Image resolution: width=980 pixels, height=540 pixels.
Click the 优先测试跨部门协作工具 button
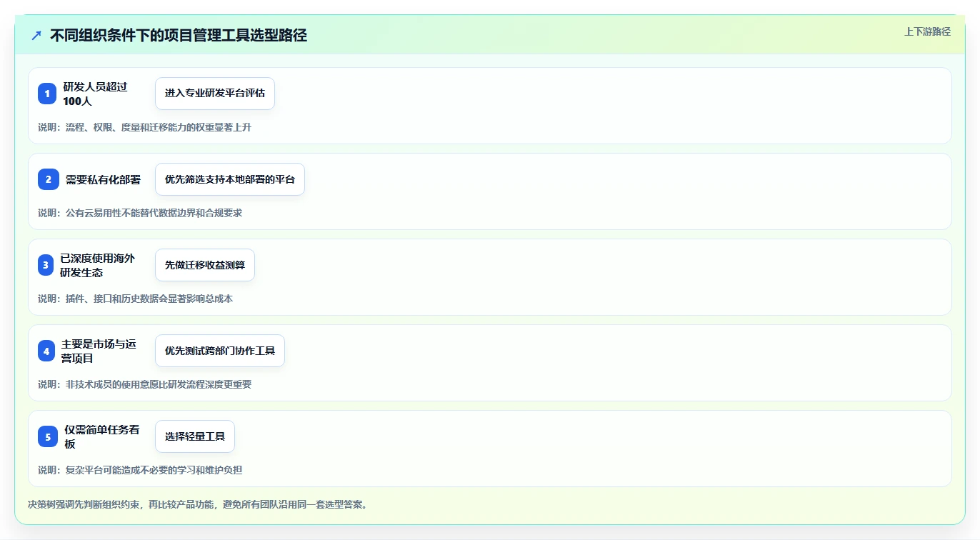(x=220, y=351)
